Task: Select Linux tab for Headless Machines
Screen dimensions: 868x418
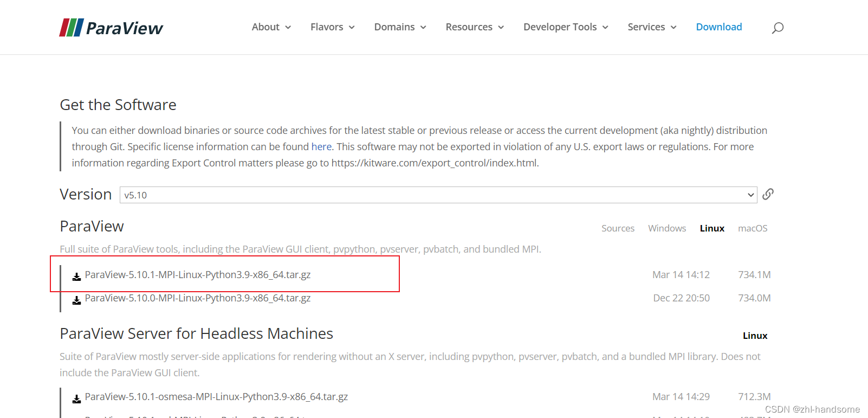Action: tap(755, 336)
